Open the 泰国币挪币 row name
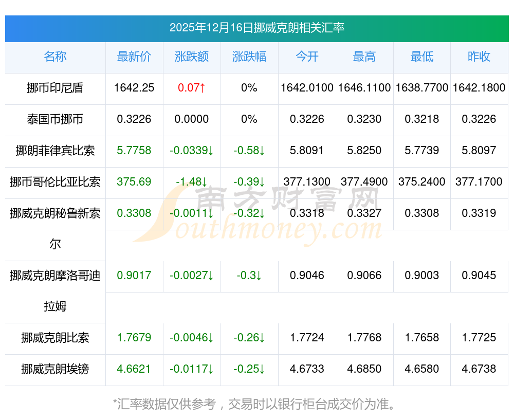The height and width of the screenshot is (420, 514). pos(55,119)
